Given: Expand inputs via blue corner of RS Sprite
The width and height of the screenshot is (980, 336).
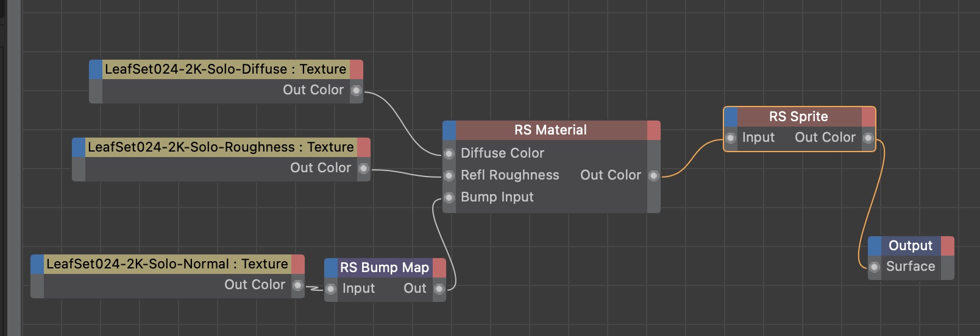Looking at the screenshot, I should (x=731, y=117).
